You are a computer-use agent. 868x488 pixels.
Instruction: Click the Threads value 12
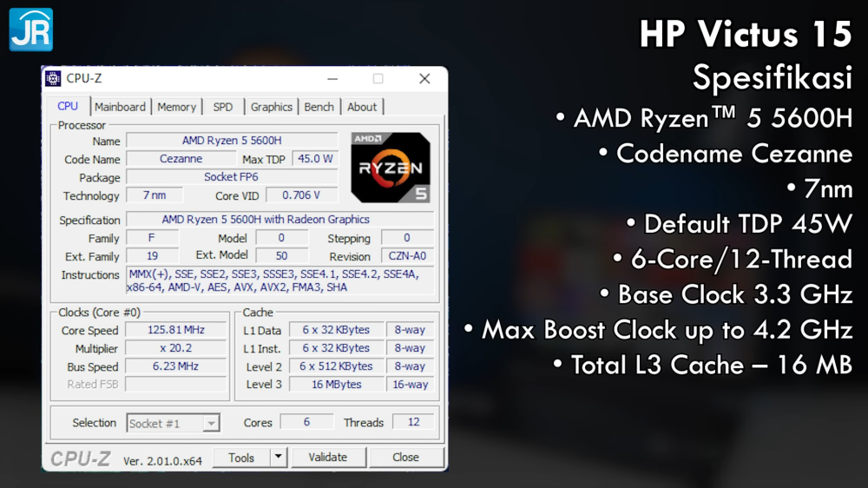coord(413,422)
